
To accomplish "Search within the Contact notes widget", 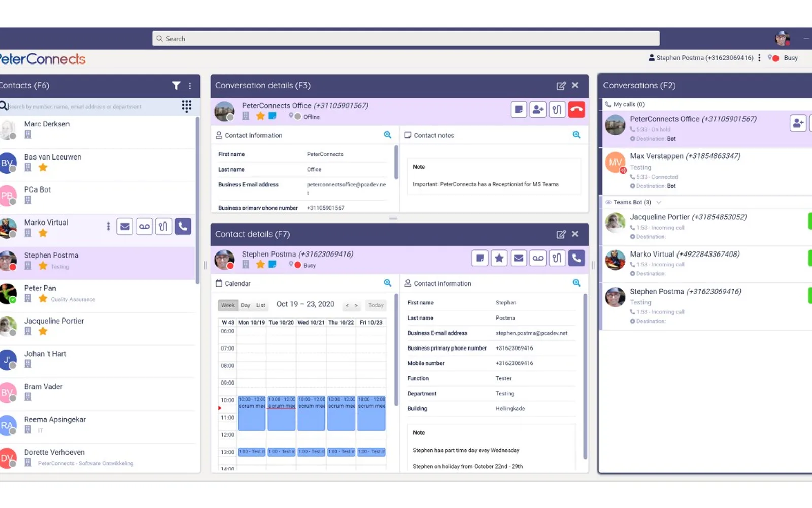I will pyautogui.click(x=577, y=135).
